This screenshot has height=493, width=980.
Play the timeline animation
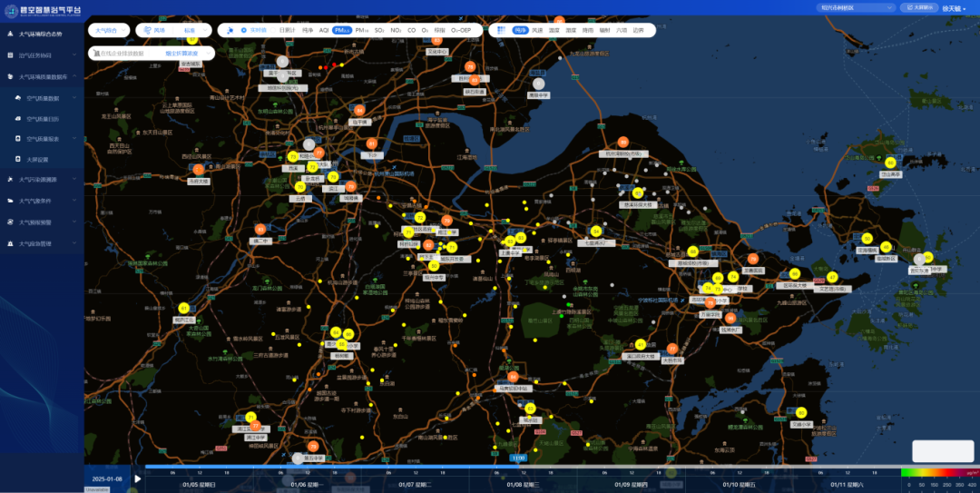click(x=138, y=479)
